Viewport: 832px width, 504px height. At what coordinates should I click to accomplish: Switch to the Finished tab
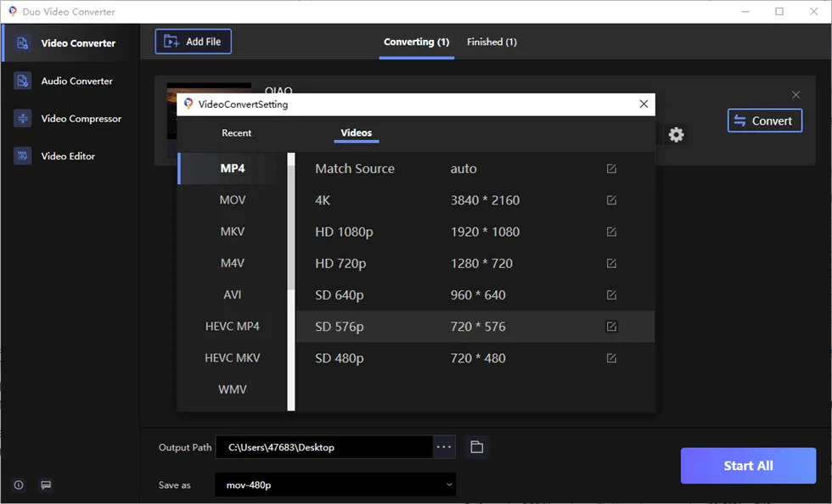(492, 42)
